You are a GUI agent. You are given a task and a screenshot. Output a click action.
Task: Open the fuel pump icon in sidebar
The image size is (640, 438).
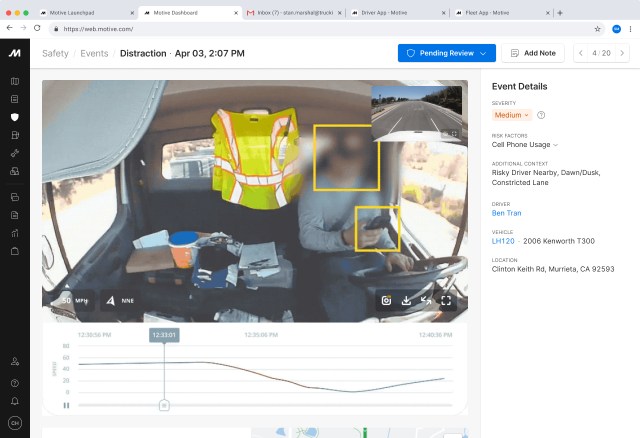click(x=15, y=135)
